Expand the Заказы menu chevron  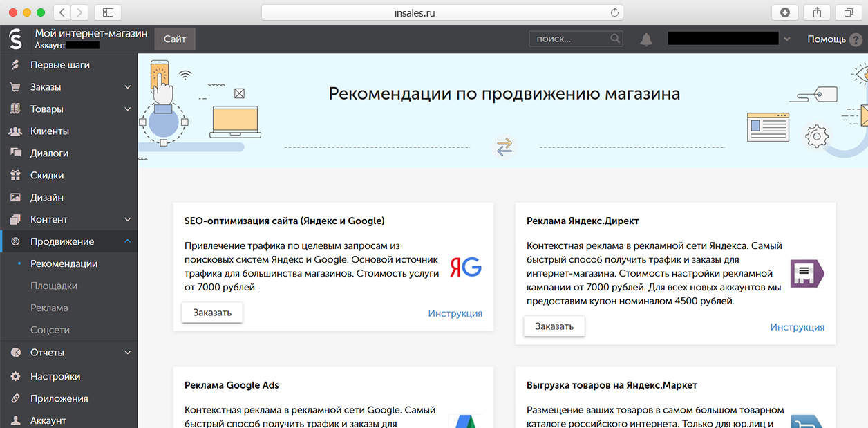tap(127, 87)
